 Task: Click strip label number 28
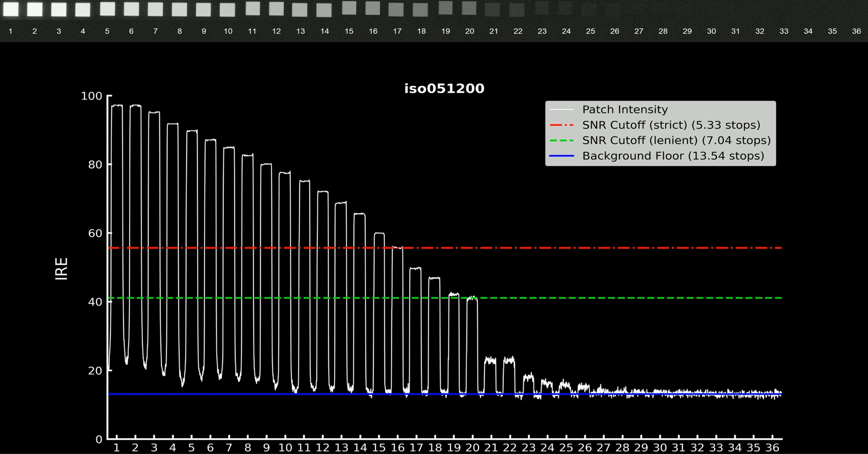[x=663, y=31]
